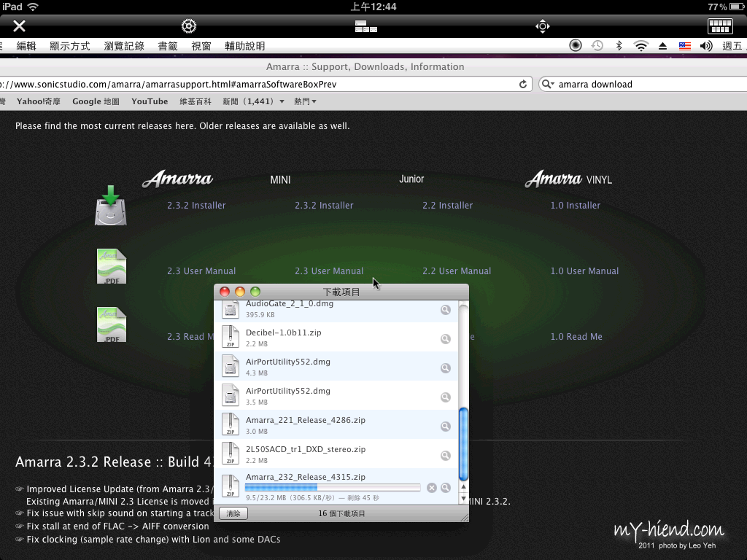Open the 維基百科 bookmark

[x=196, y=101]
